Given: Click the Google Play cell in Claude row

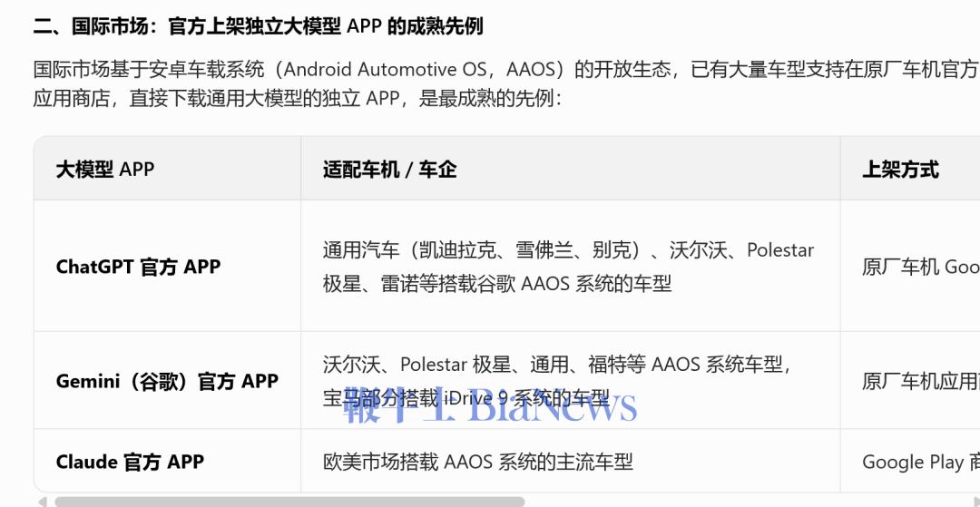Looking at the screenshot, I should coord(918,462).
